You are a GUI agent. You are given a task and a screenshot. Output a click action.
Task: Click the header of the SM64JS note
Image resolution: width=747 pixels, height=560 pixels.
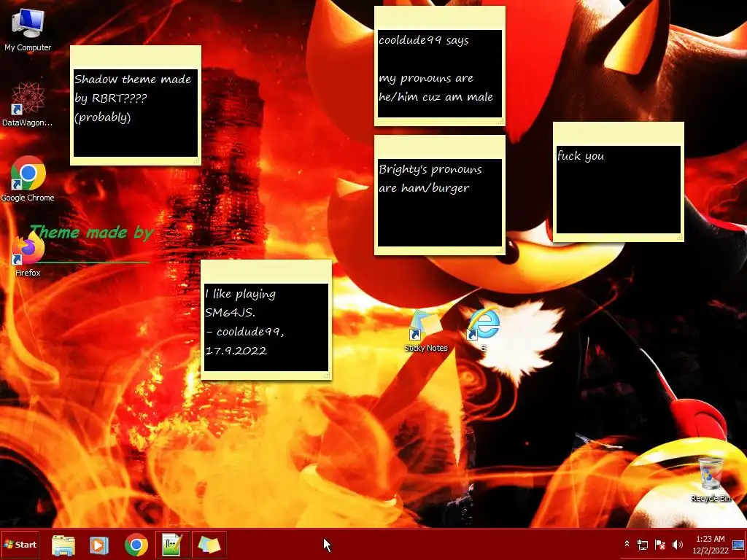click(x=266, y=272)
